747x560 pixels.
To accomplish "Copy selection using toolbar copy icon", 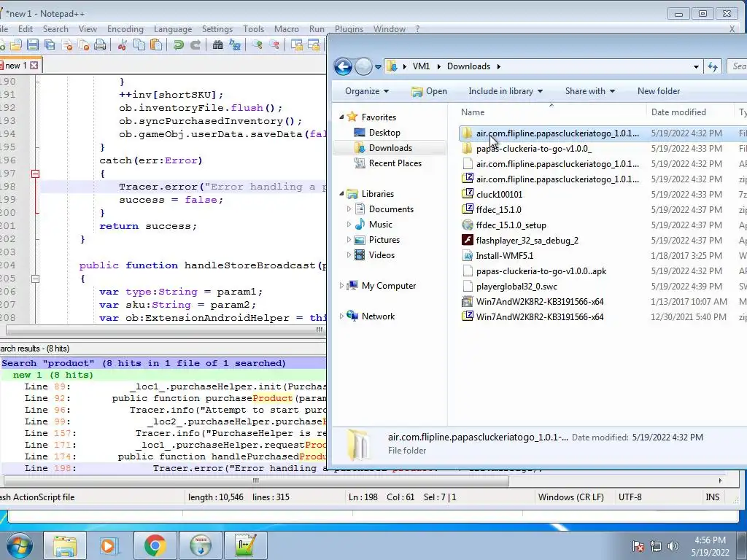I will pyautogui.click(x=139, y=45).
